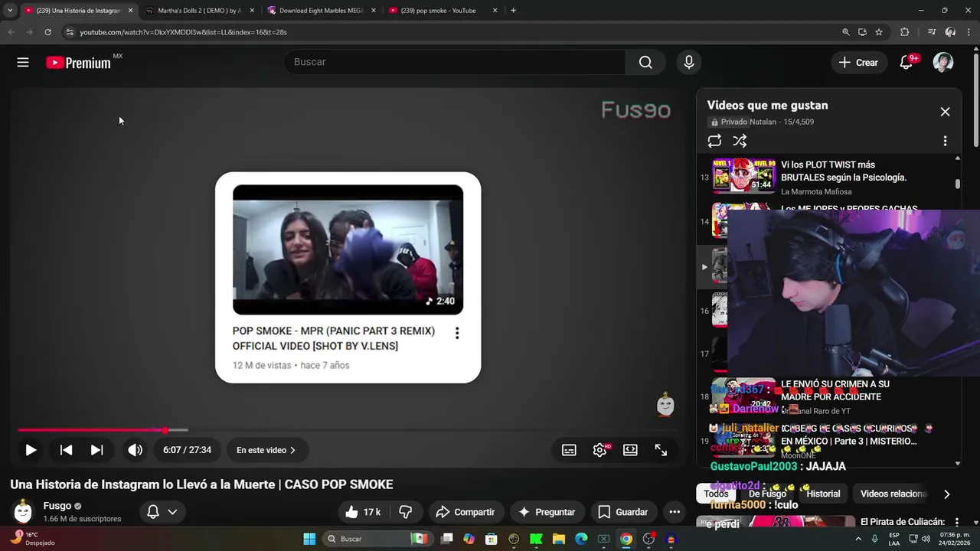980x551 pixels.
Task: Click the address bar URL
Action: tap(183, 32)
